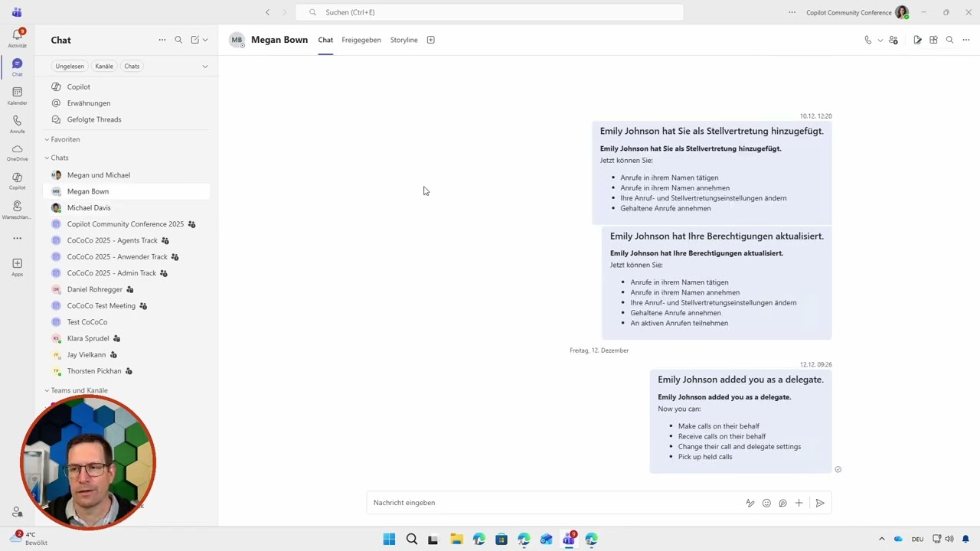980x551 pixels.
Task: Filter chat list by Ungelesen
Action: (70, 66)
